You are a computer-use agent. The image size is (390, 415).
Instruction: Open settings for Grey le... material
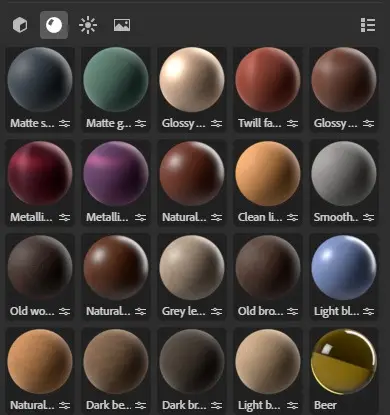(216, 312)
